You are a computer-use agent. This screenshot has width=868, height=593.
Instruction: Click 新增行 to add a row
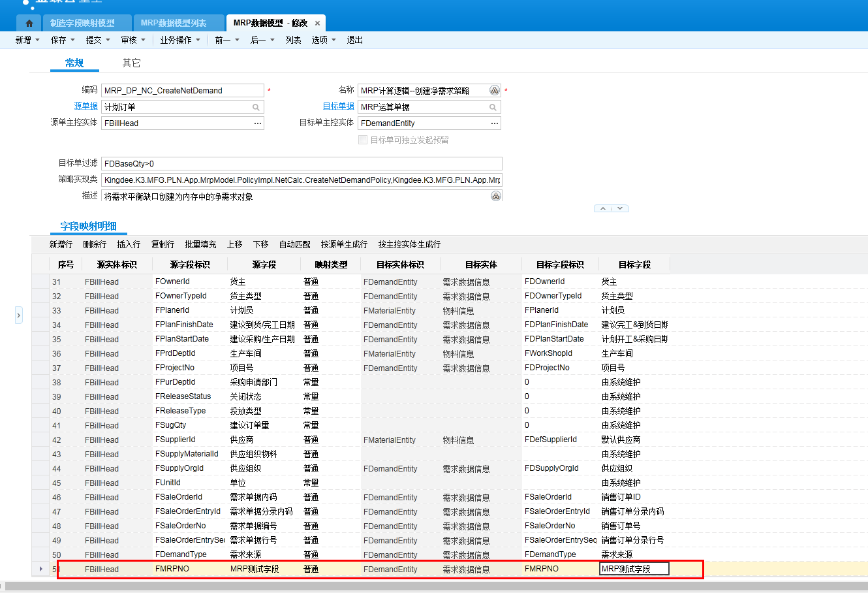[x=61, y=244]
